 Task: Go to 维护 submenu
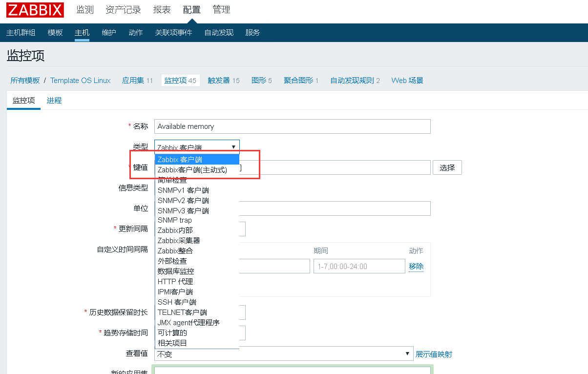coord(109,33)
